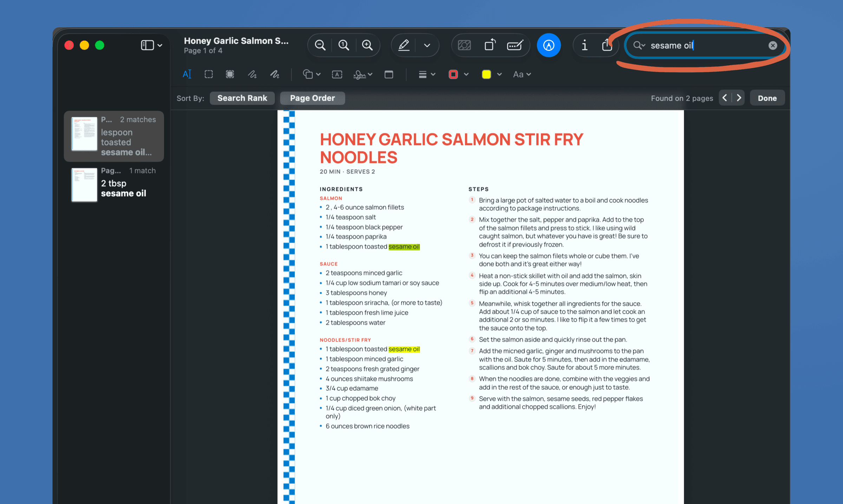Image resolution: width=843 pixels, height=504 pixels.
Task: Click the Done button
Action: pyautogui.click(x=767, y=98)
